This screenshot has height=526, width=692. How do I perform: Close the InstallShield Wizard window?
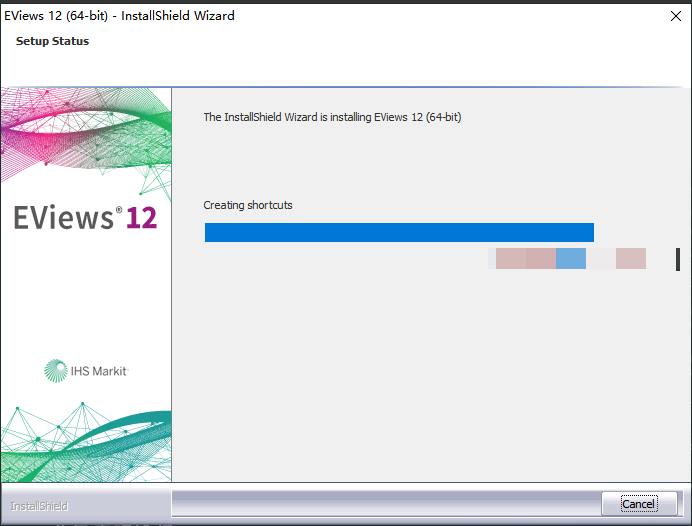675,16
